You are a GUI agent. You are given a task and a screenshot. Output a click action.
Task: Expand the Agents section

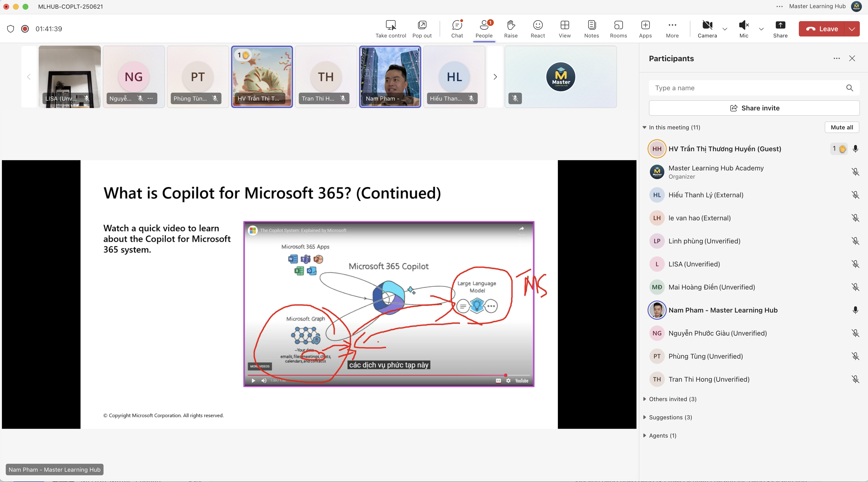[x=644, y=435]
